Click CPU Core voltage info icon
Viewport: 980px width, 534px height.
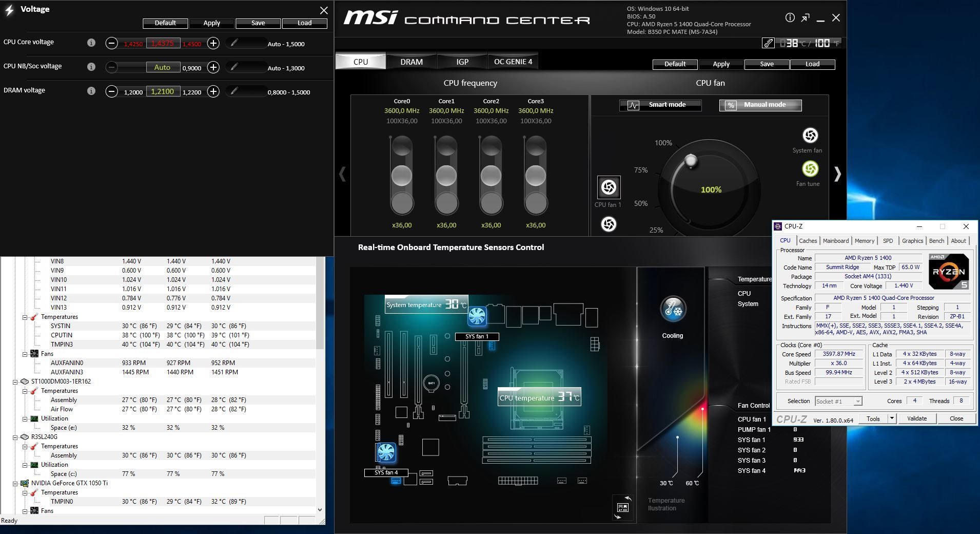91,43
